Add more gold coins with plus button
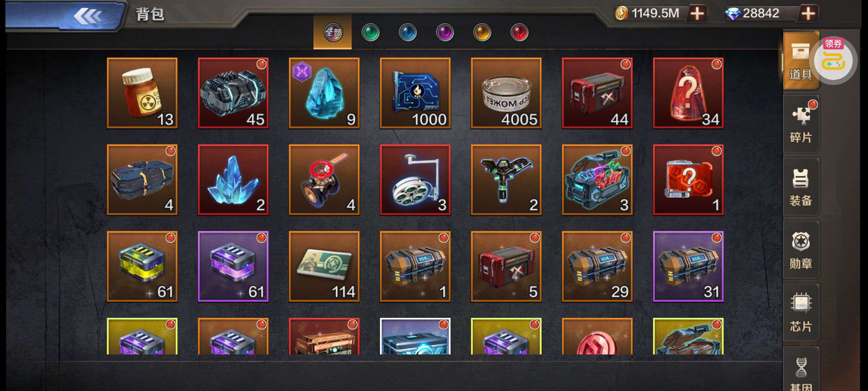 (697, 14)
